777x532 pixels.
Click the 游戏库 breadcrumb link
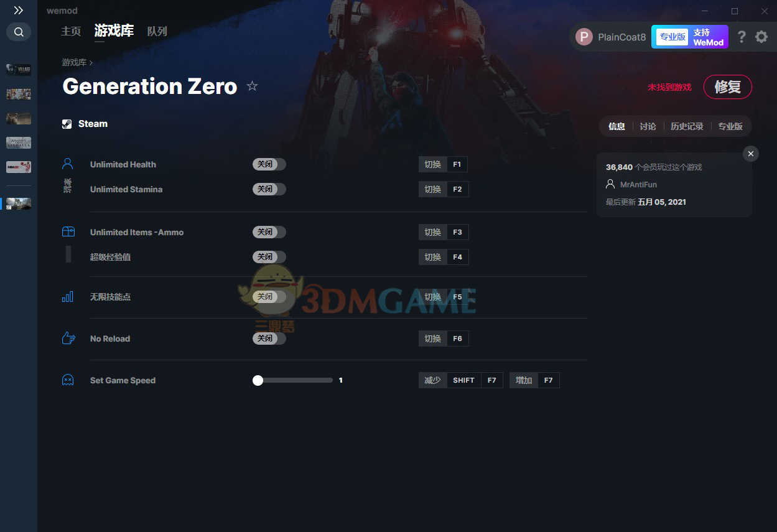(x=74, y=62)
